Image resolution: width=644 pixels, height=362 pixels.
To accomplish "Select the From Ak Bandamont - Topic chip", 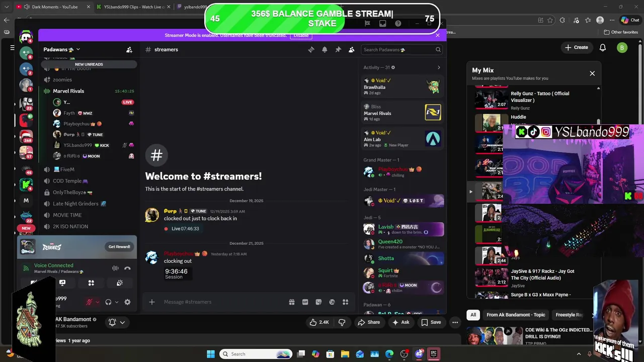I will [x=516, y=315].
